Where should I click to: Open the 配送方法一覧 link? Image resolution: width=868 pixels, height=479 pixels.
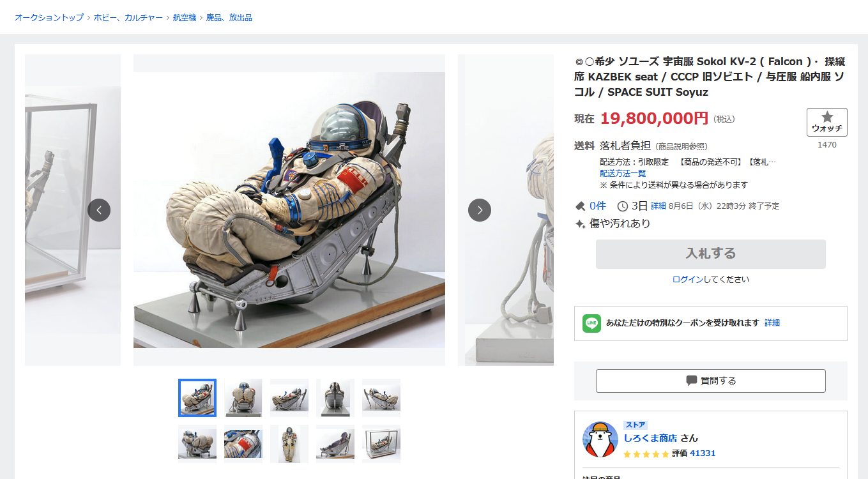[x=623, y=174]
